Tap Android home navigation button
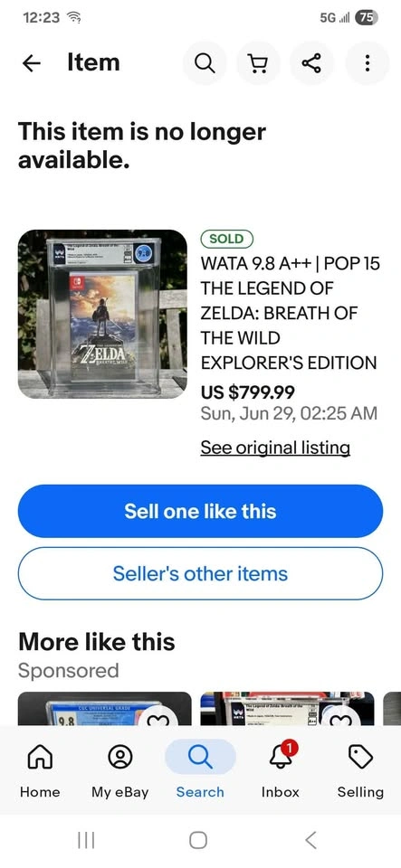This screenshot has height=868, width=401. click(x=198, y=840)
